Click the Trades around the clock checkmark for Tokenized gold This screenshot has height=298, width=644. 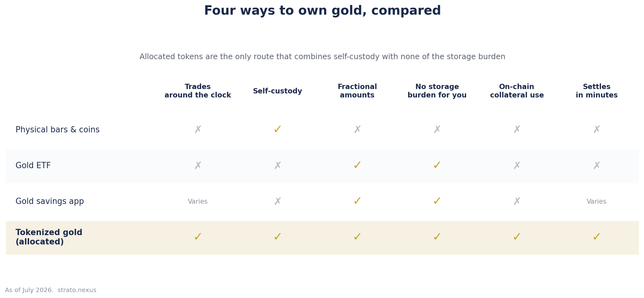pyautogui.click(x=198, y=237)
